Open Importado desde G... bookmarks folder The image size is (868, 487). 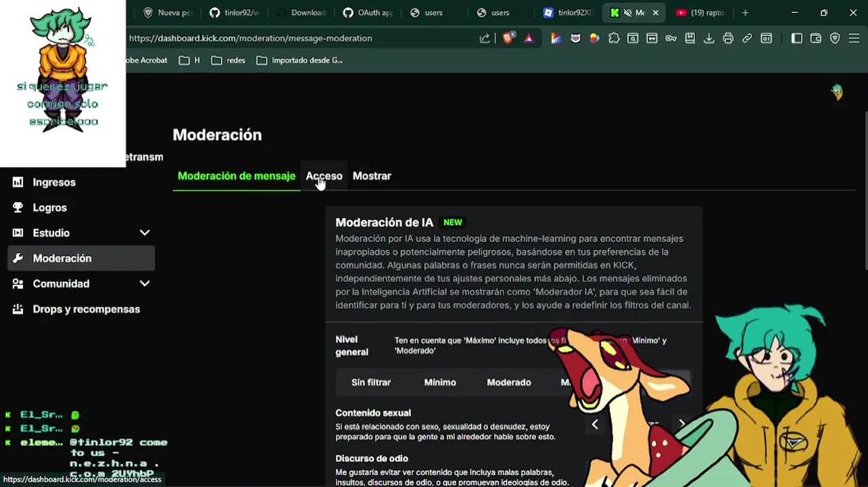(299, 60)
